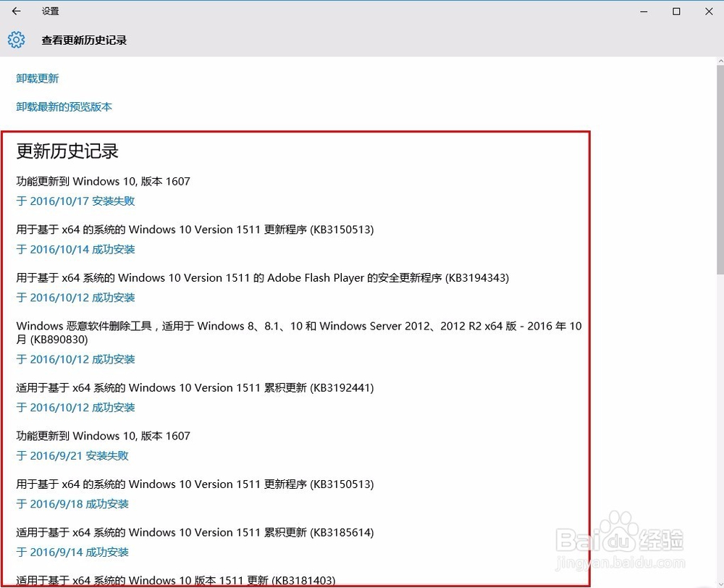The width and height of the screenshot is (724, 588).
Task: Select the 设置 window title text
Action: click(51, 11)
